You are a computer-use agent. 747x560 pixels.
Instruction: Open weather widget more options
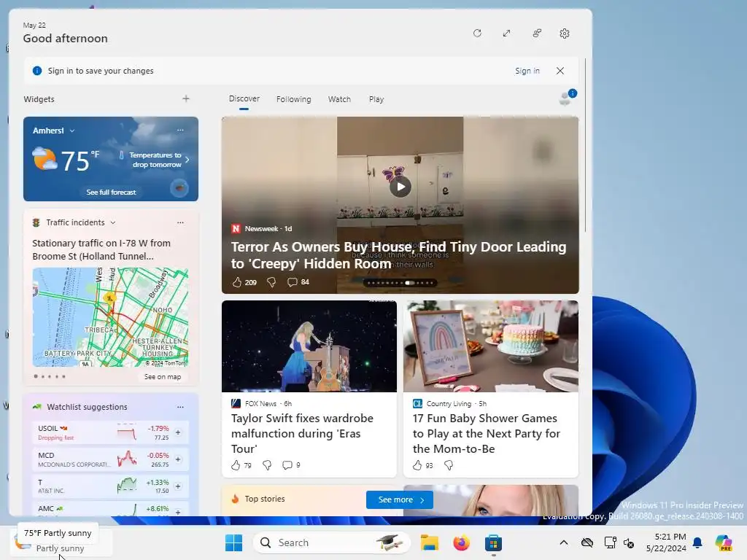tap(180, 130)
